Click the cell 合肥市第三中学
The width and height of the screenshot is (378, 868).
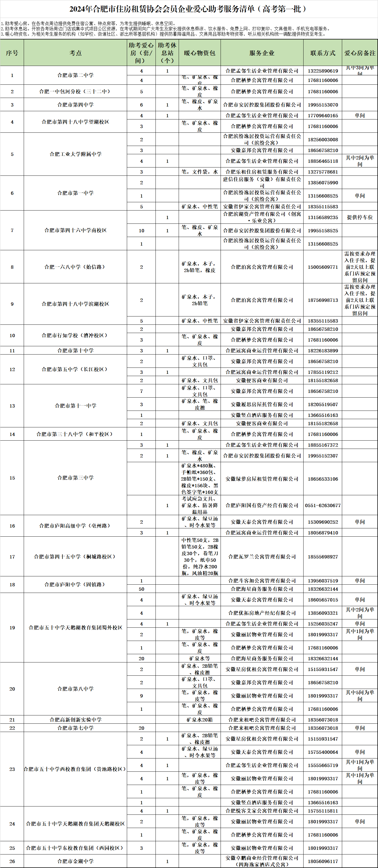point(75,478)
